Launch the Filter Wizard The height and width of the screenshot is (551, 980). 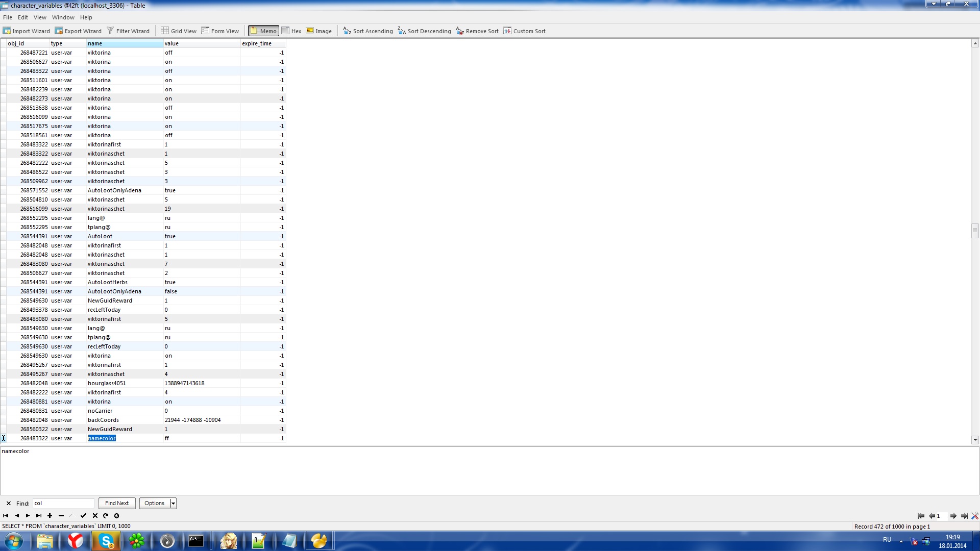128,31
